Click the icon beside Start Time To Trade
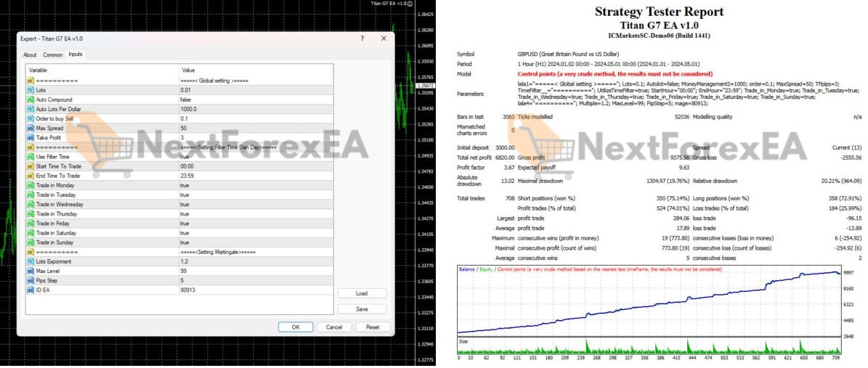868x368 pixels. pyautogui.click(x=31, y=166)
